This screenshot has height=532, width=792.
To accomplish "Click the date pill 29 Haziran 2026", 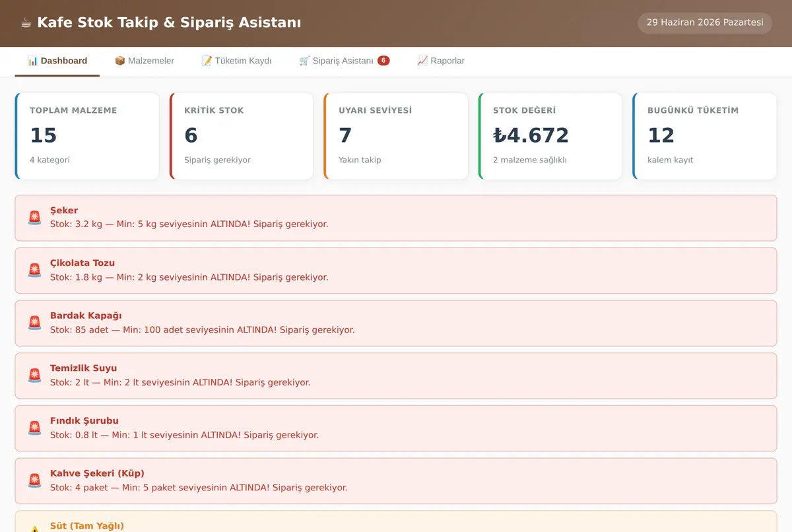I will pos(705,22).
